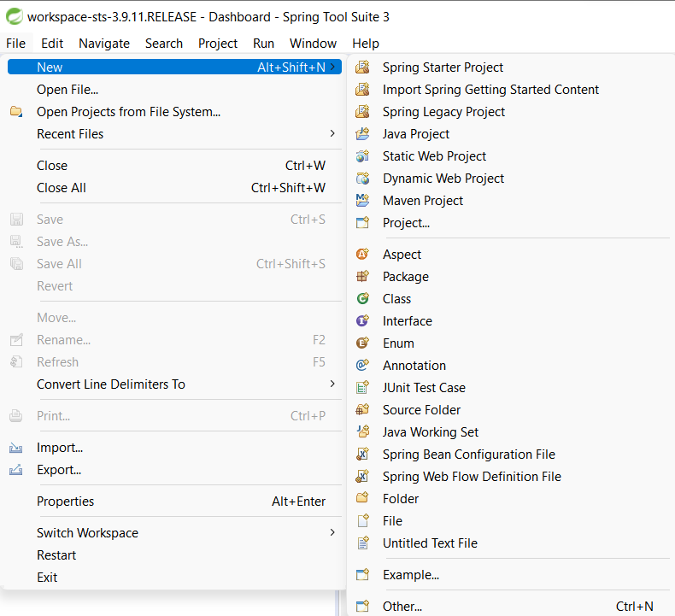The width and height of the screenshot is (675, 616).
Task: Click the Import Spring Getting Started Content icon
Action: point(362,90)
